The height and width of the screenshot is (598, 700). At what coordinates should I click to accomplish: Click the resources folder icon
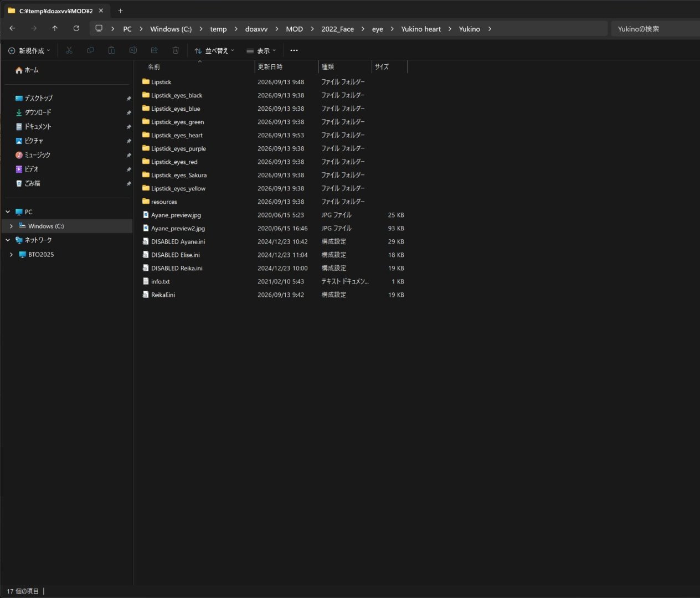coord(146,202)
